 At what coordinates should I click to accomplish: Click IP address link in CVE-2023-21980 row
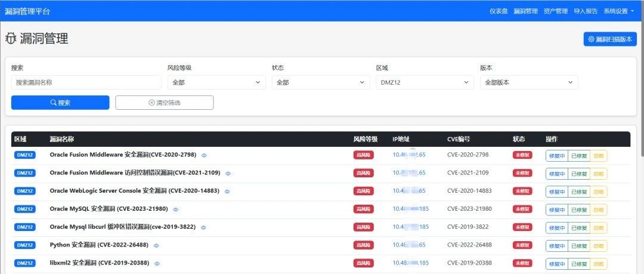tap(411, 209)
